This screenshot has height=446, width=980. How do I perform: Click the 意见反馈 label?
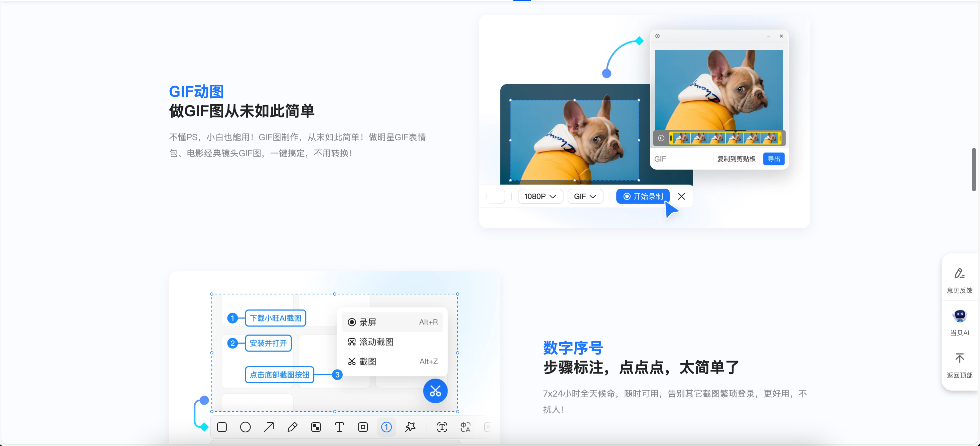(x=959, y=290)
